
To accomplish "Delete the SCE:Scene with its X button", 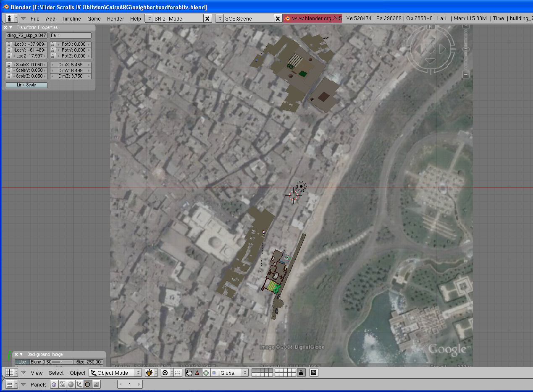I will pos(278,18).
